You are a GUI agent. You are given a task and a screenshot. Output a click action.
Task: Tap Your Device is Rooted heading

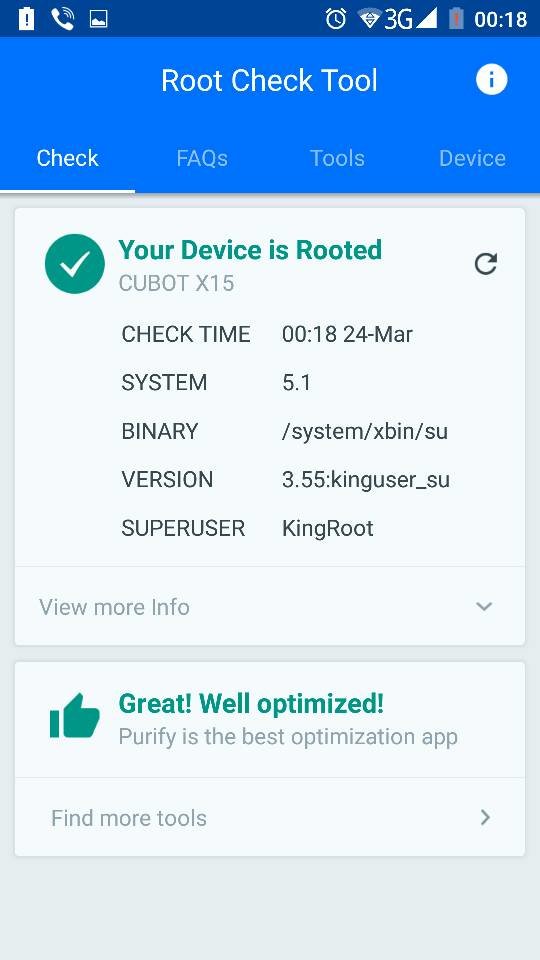(250, 250)
